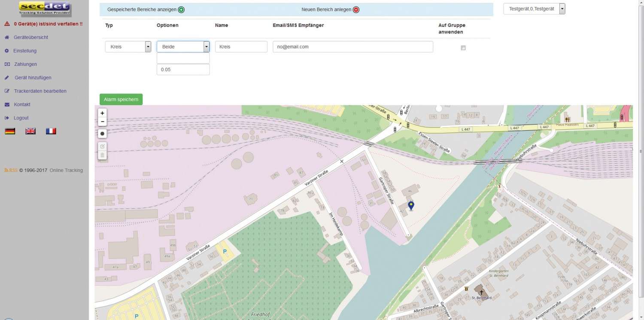
Task: Open the Testgerät device dropdown
Action: coord(534,9)
